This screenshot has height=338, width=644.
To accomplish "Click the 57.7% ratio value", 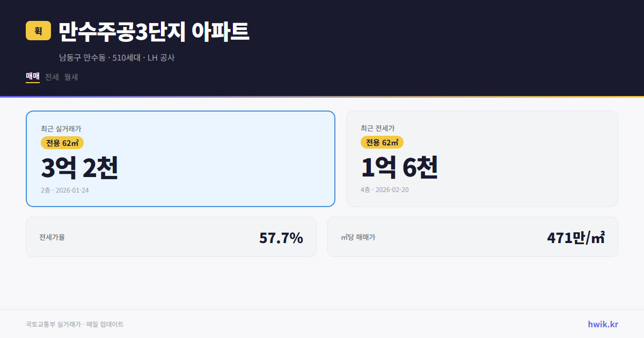I will (281, 237).
